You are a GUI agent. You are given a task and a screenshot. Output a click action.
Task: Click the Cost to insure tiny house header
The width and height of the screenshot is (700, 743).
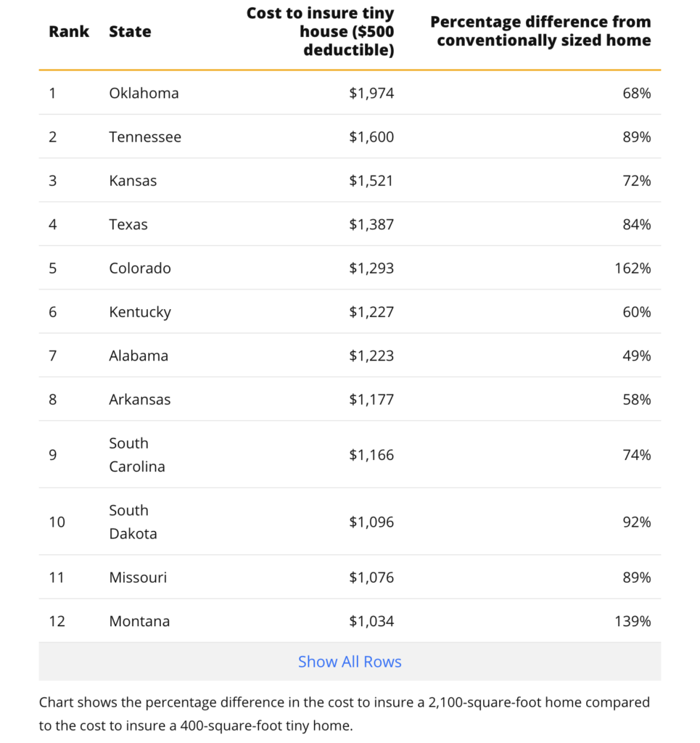coord(321,31)
